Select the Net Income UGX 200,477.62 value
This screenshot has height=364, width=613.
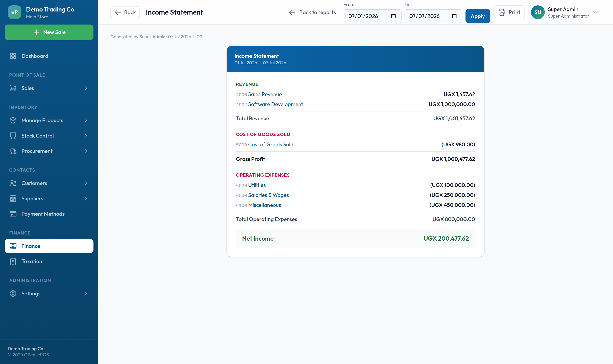tap(446, 238)
